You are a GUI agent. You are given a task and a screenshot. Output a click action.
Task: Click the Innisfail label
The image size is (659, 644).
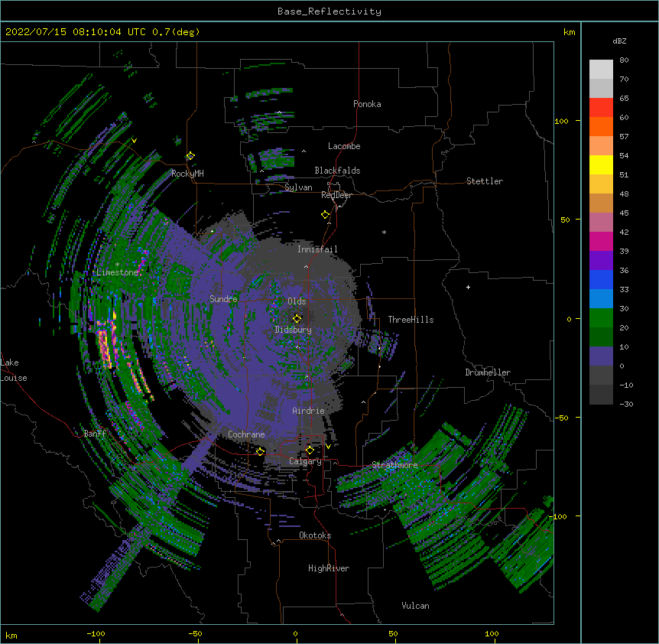[317, 249]
